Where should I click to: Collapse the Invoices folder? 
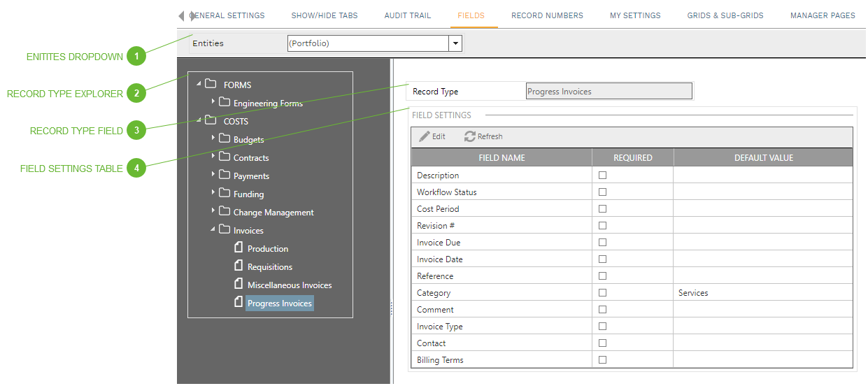(213, 229)
